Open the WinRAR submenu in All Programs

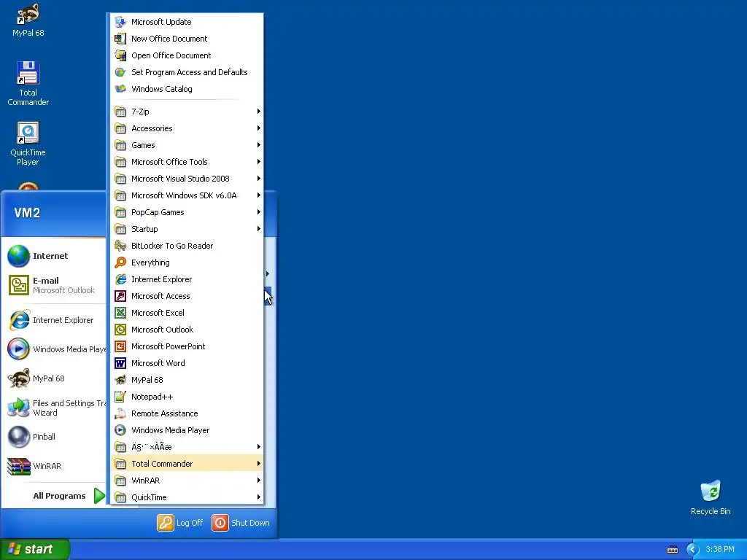[x=187, y=481]
